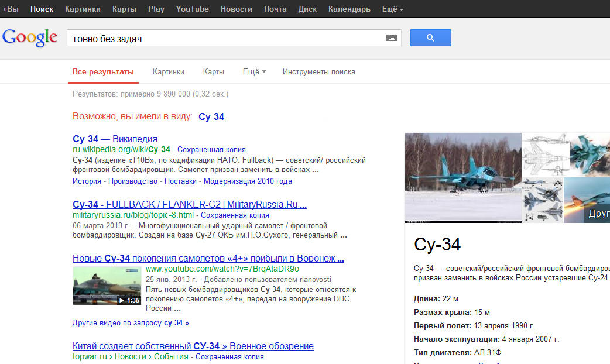Viewport: 610px width, 364px height.
Task: Switch to the Карты results tab
Action: click(214, 72)
